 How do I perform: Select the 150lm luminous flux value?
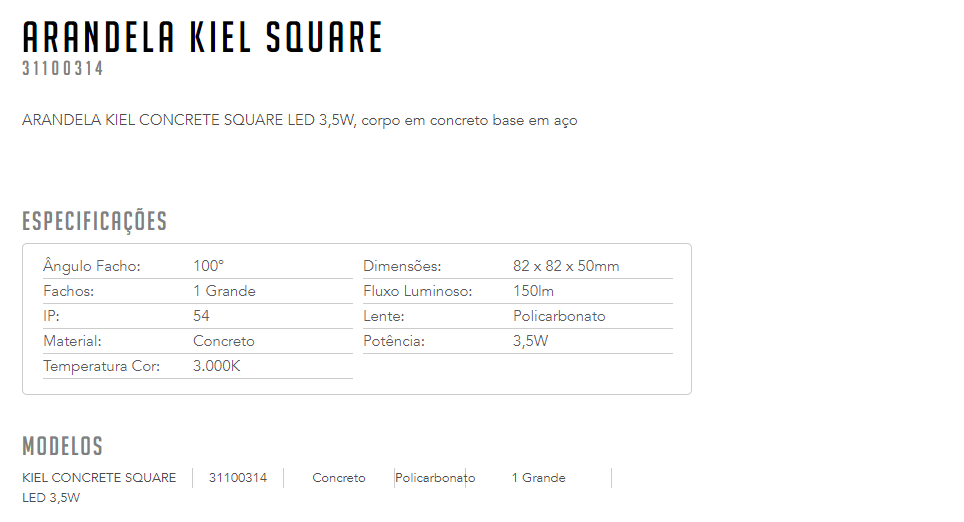[533, 291]
